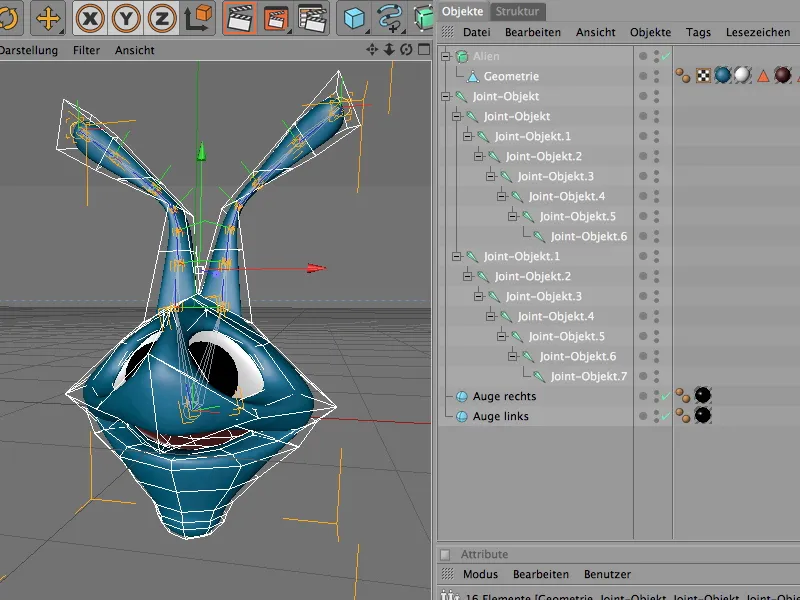Viewport: 800px width, 600px height.
Task: Toggle the Y axis lock
Action: [126, 18]
